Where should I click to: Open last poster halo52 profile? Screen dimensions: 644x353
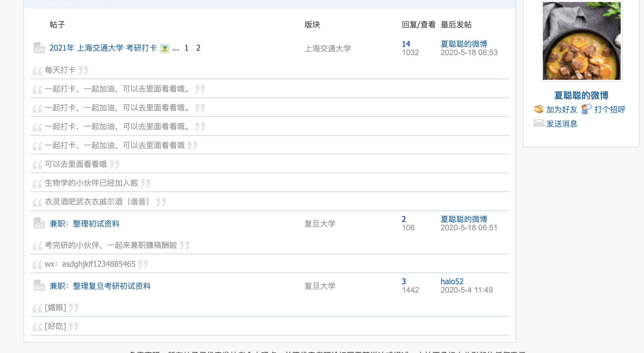click(452, 281)
